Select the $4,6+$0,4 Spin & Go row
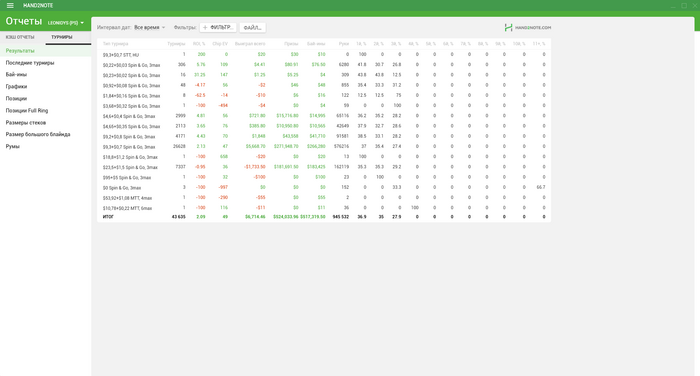This screenshot has width=700, height=376. tap(324, 116)
